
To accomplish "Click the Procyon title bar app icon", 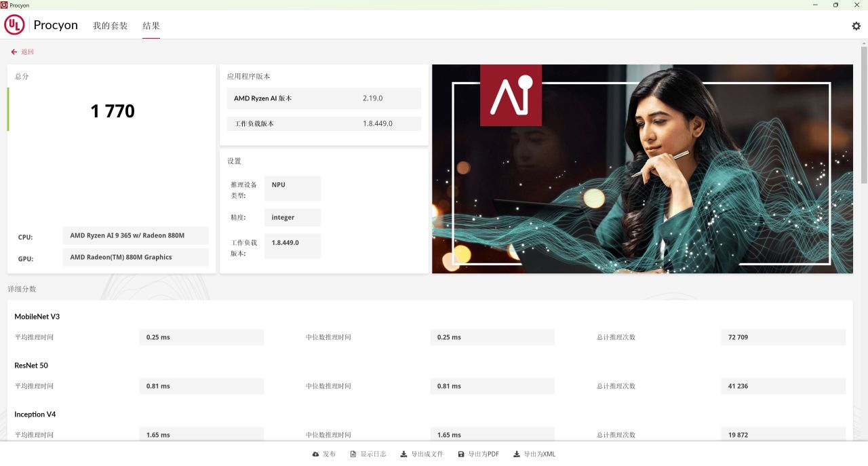I will 4,5.
